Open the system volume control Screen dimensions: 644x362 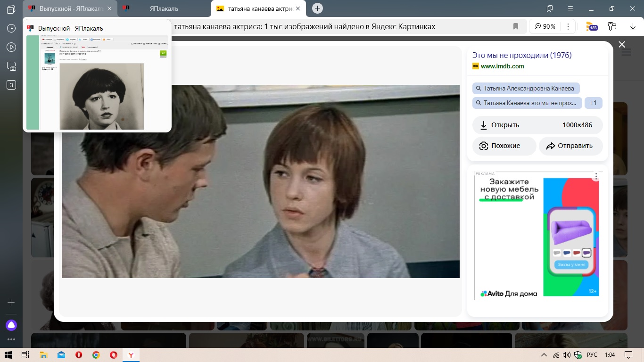566,355
